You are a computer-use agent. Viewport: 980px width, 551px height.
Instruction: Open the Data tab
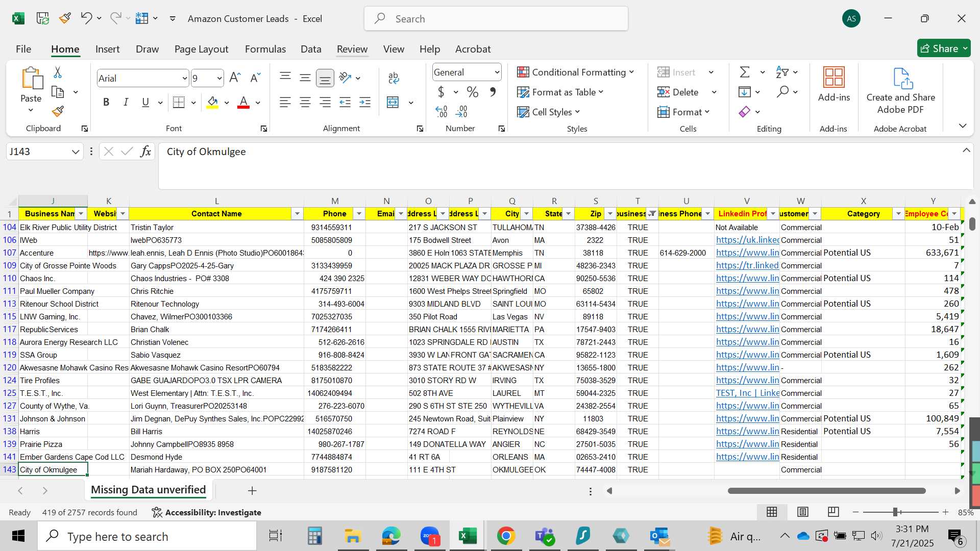point(311,49)
